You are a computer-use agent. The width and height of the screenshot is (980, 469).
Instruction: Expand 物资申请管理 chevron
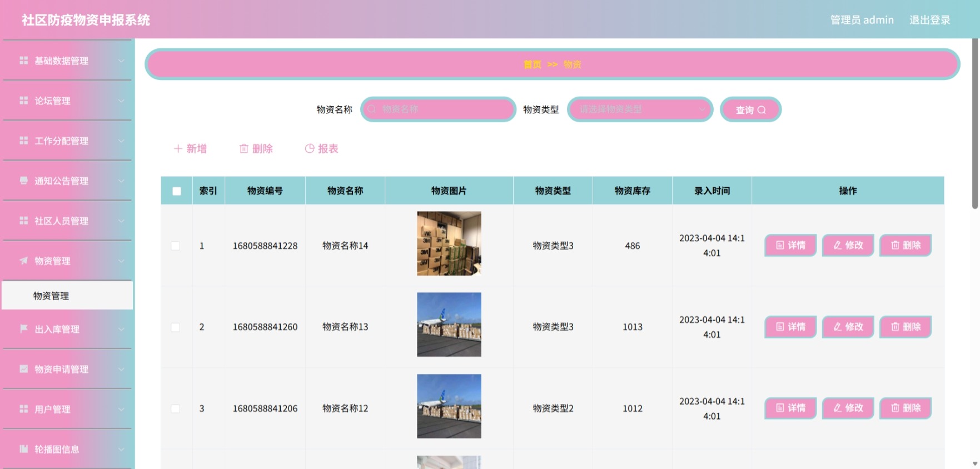coord(121,369)
